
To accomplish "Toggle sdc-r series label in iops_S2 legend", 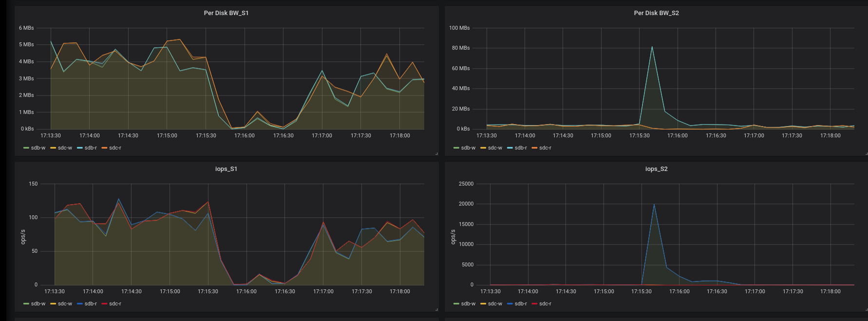I will [x=545, y=303].
